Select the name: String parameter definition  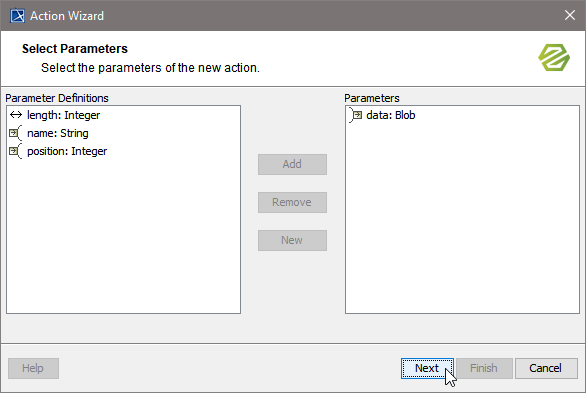click(x=58, y=133)
